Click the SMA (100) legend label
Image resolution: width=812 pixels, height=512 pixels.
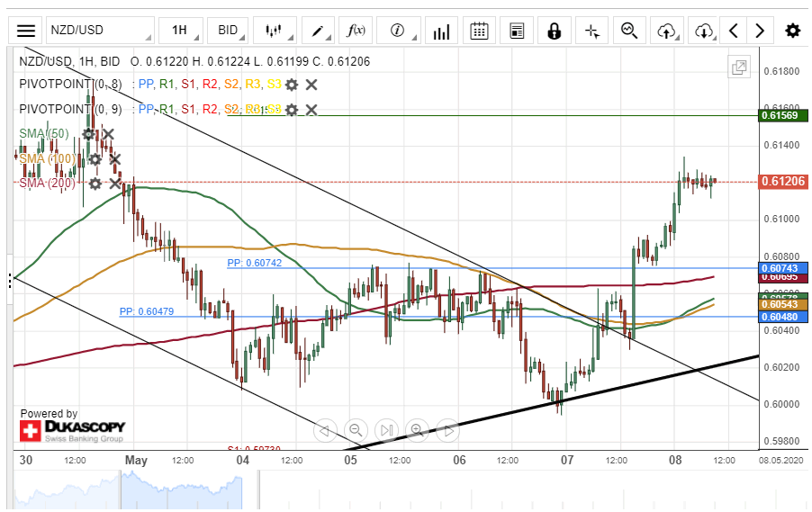pyautogui.click(x=47, y=159)
